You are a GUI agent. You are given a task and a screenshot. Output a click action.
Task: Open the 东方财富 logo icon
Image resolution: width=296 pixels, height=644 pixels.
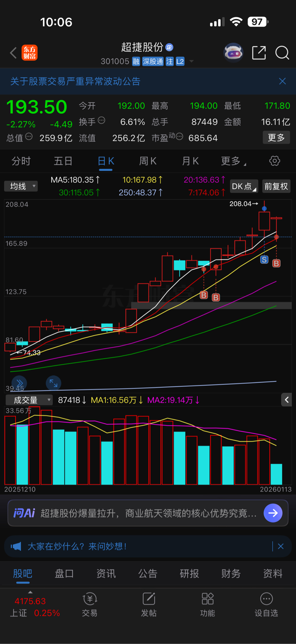(x=30, y=52)
